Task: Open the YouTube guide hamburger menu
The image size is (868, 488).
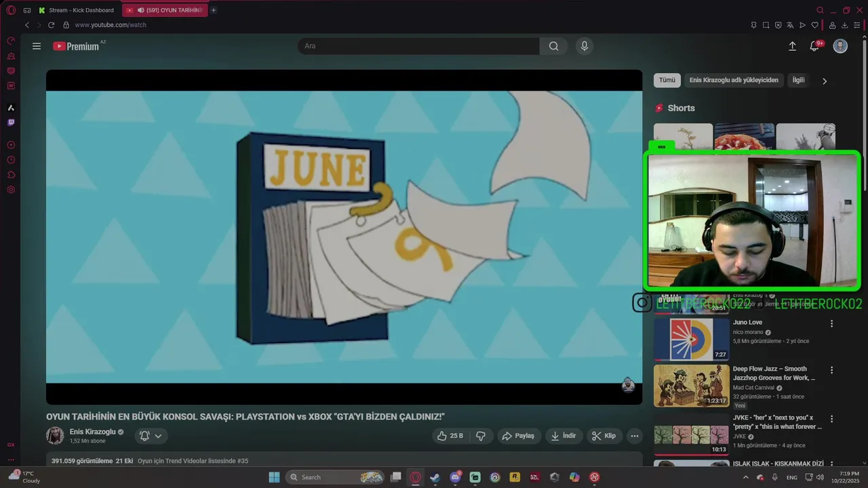Action: click(37, 46)
